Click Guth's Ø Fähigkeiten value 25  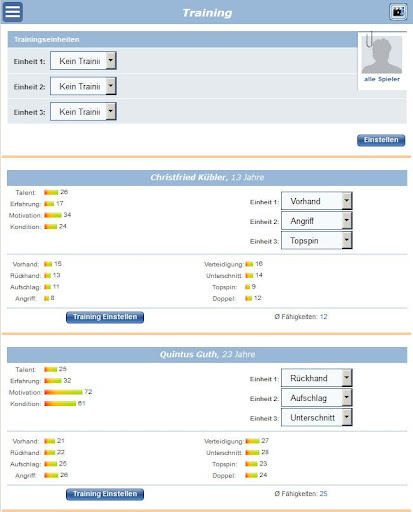click(324, 494)
